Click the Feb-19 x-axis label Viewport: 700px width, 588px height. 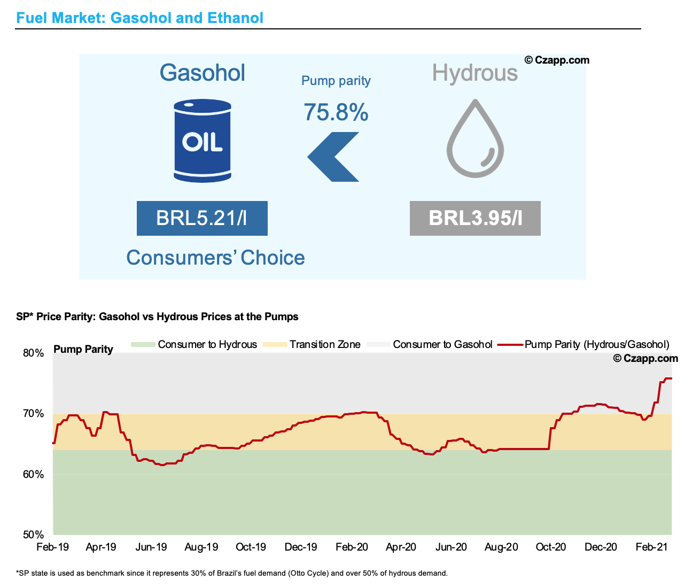[x=52, y=547]
